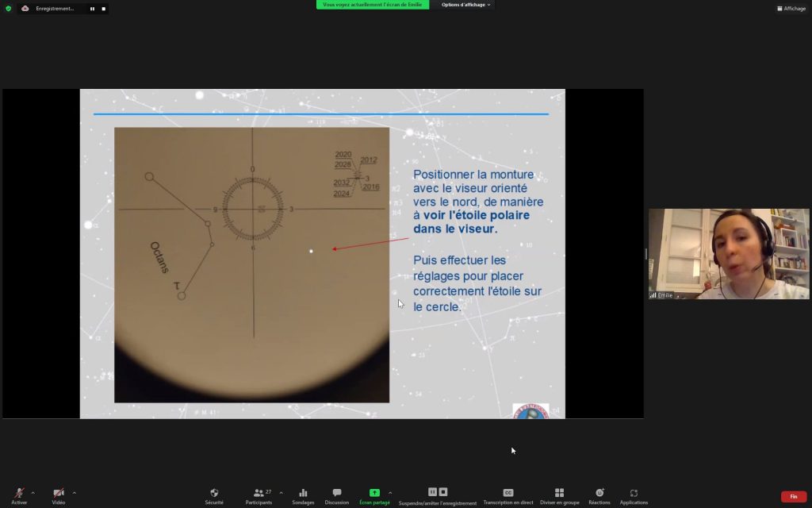The image size is (812, 508).
Task: Open Sondages polls
Action: 303,496
